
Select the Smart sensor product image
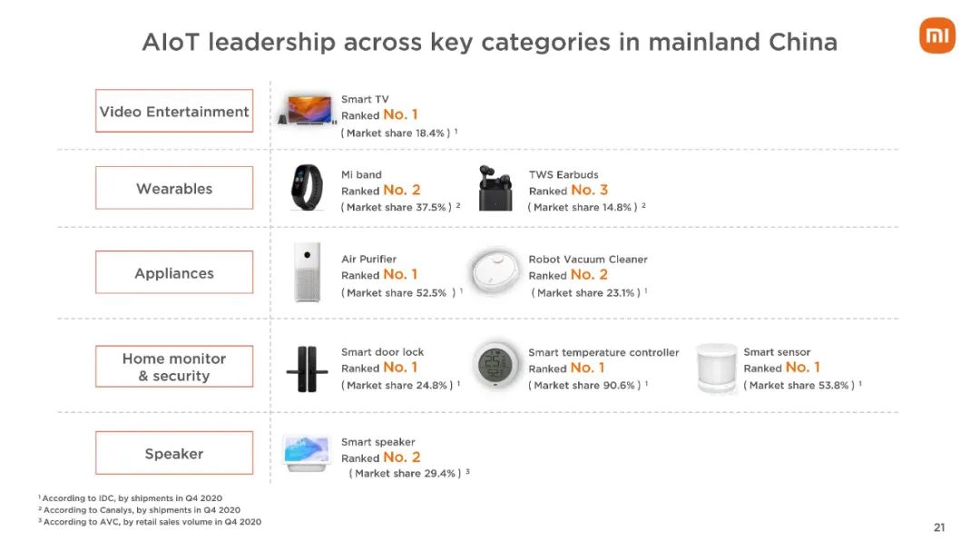pos(716,369)
